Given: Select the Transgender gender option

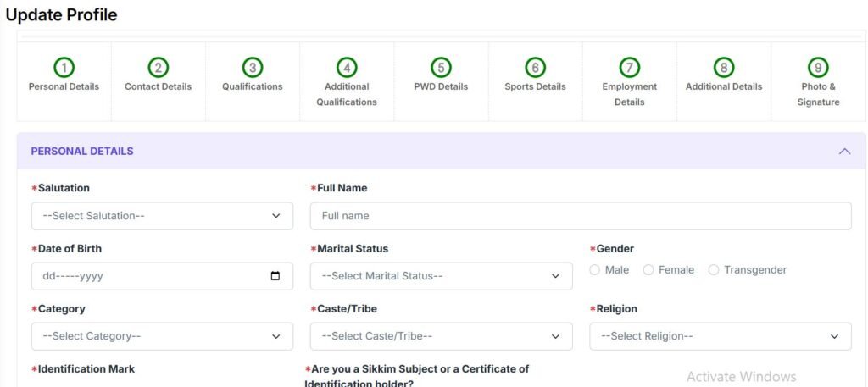Looking at the screenshot, I should click(x=714, y=270).
